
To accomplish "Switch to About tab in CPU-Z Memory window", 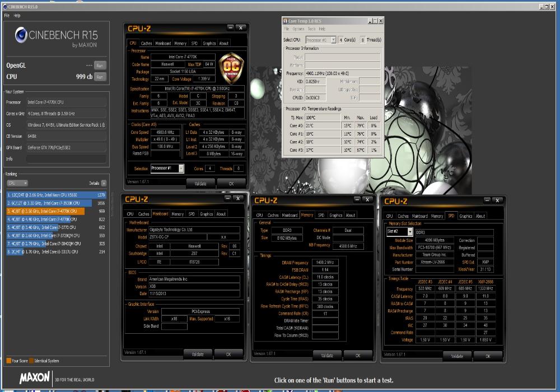I will coord(351,215).
